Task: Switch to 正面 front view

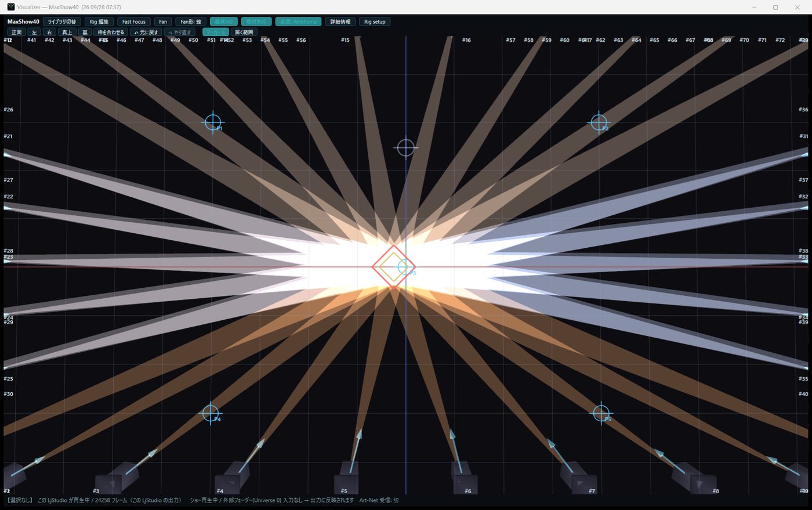Action: point(16,32)
